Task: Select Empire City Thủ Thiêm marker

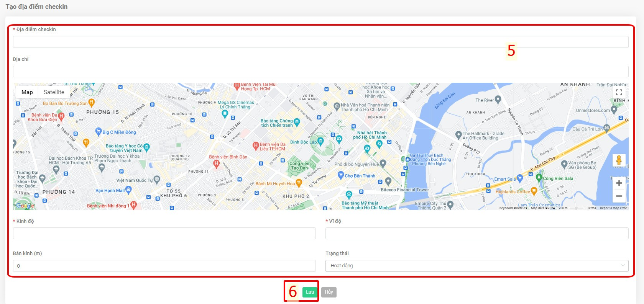Action: (x=450, y=205)
